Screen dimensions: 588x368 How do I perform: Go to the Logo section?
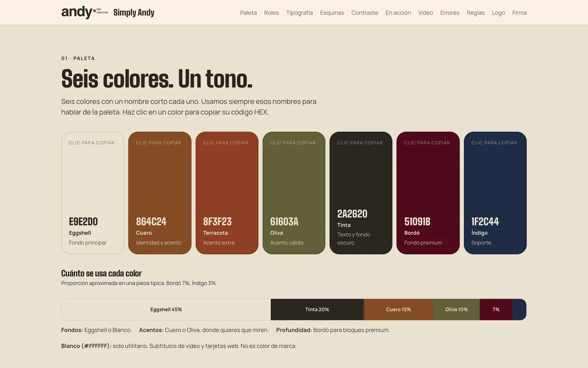coord(498,13)
